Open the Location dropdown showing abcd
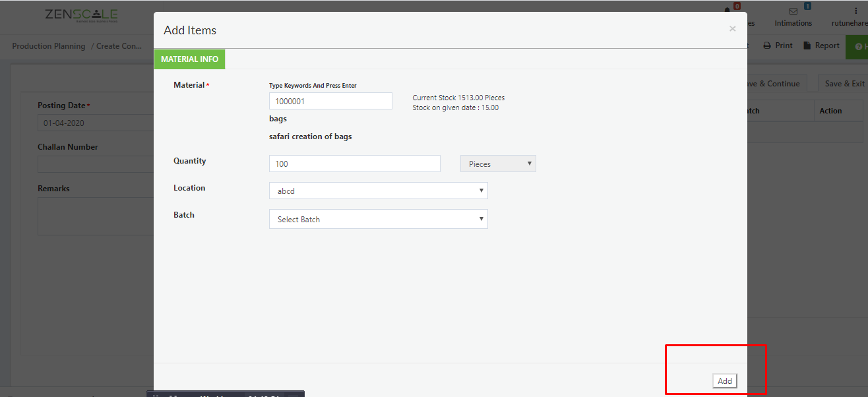Viewport: 868px width, 397px height. pyautogui.click(x=379, y=191)
